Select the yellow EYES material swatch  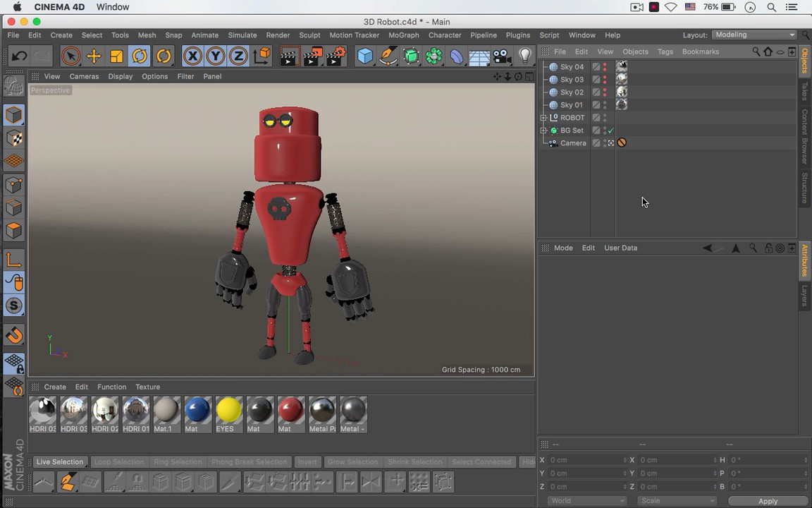228,411
